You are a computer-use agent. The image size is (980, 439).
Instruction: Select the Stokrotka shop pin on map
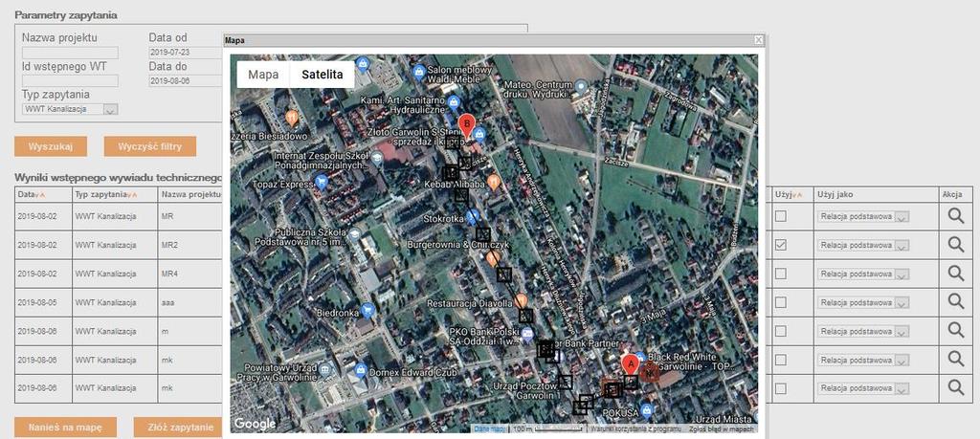[473, 216]
